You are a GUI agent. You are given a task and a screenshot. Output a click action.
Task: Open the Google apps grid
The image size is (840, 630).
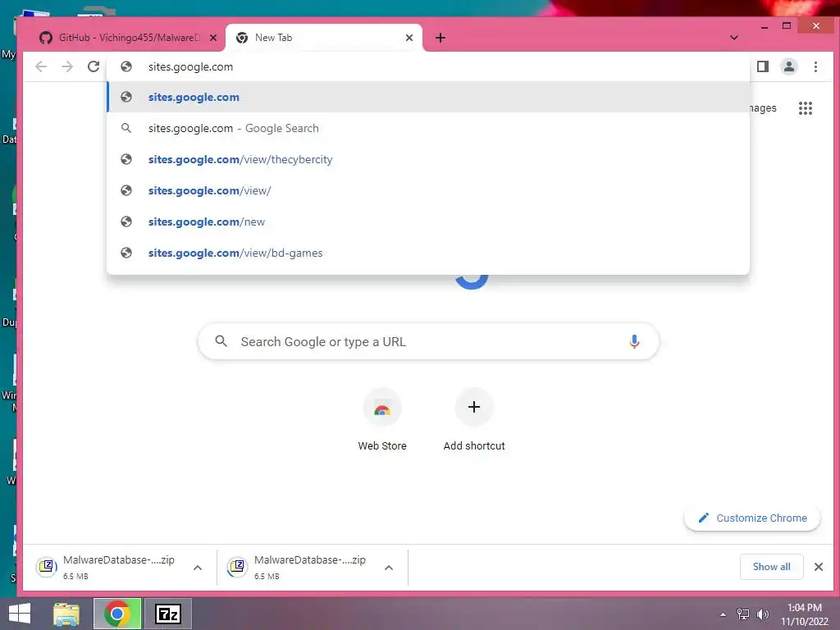coord(806,108)
